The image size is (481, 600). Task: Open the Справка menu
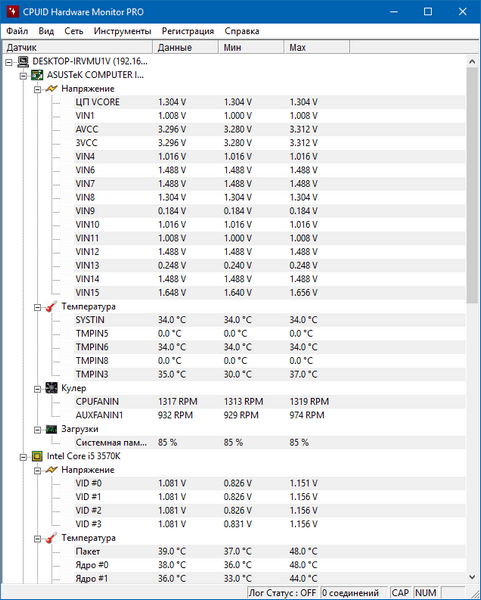[x=242, y=31]
